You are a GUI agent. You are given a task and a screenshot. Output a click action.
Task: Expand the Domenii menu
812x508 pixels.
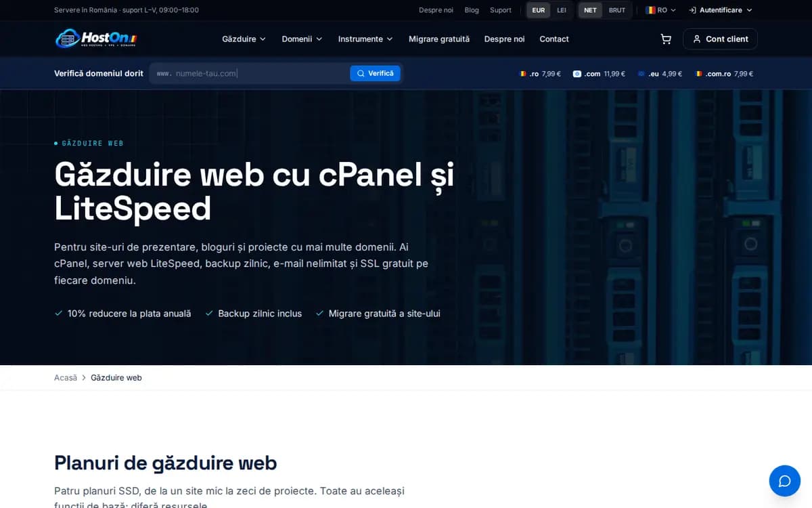click(x=302, y=39)
